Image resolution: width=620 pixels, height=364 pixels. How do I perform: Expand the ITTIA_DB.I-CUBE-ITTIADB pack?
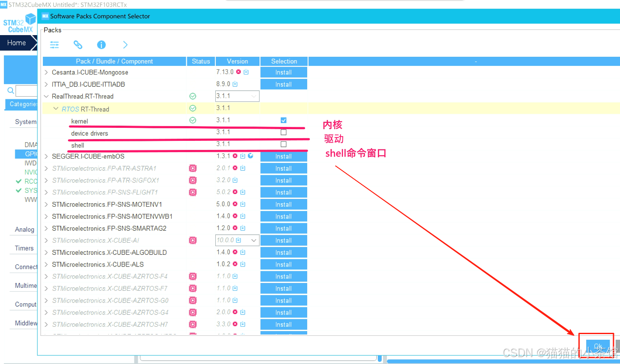tap(46, 84)
